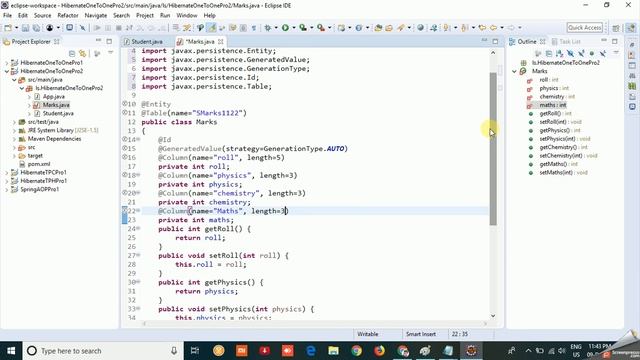Select the Java EE perspective icon

(631, 28)
